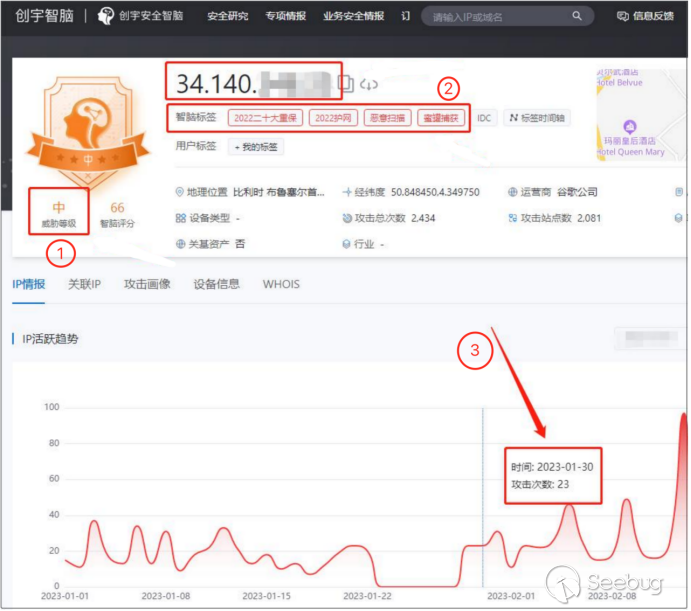Click the search magnifier icon
691x611 pixels.
[x=579, y=16]
